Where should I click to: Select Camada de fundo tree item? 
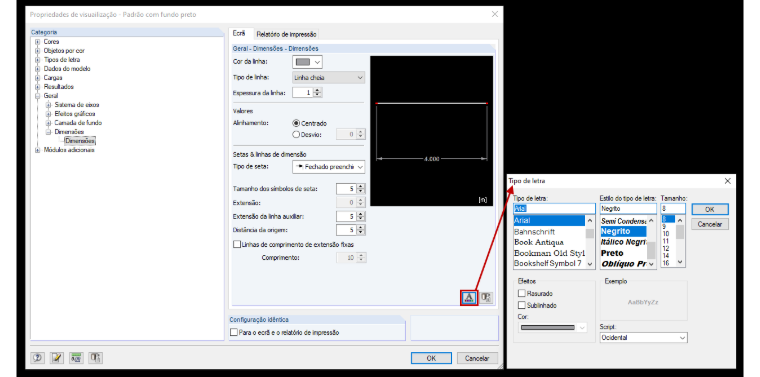tap(78, 123)
